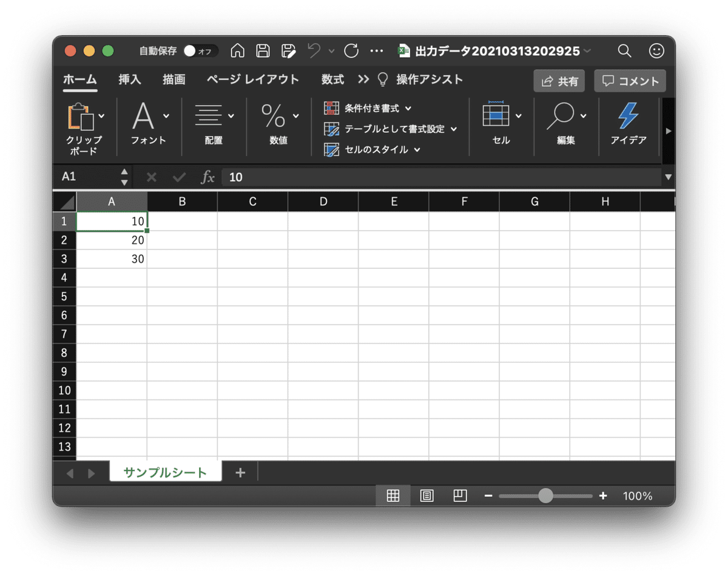Click the Home icon in the title bar
The image size is (728, 576).
coord(237,51)
